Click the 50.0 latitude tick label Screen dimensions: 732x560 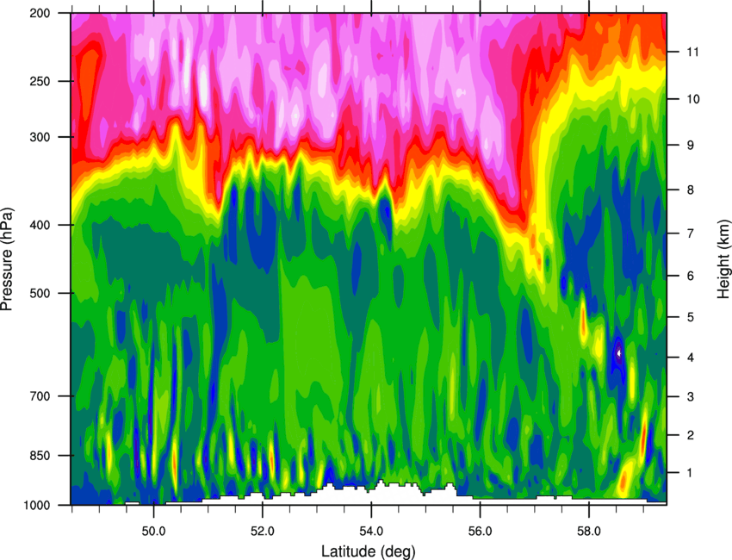(153, 531)
